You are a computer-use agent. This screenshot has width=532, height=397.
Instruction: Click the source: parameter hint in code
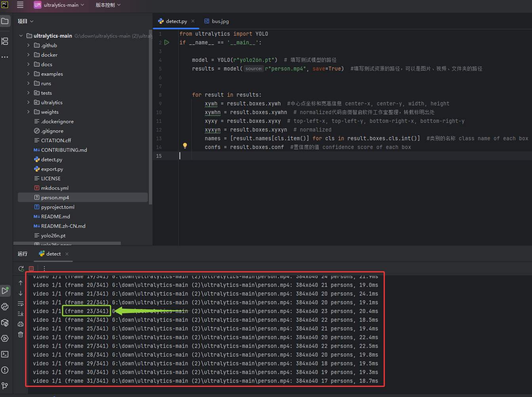click(254, 69)
